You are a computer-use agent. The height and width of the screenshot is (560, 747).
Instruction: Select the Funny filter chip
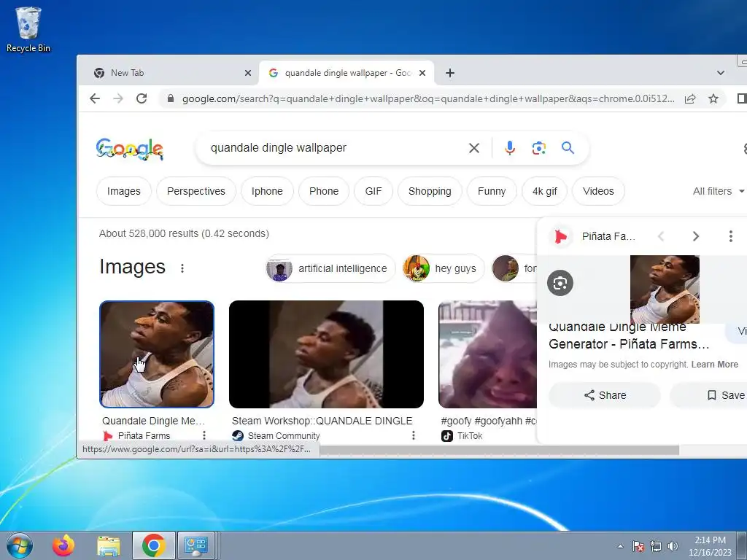492,191
